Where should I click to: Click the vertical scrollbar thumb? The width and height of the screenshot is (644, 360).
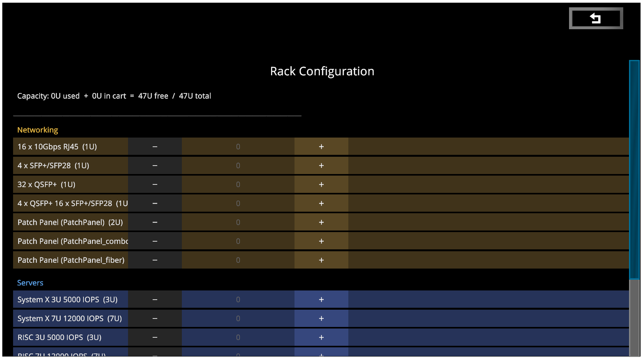(x=634, y=169)
